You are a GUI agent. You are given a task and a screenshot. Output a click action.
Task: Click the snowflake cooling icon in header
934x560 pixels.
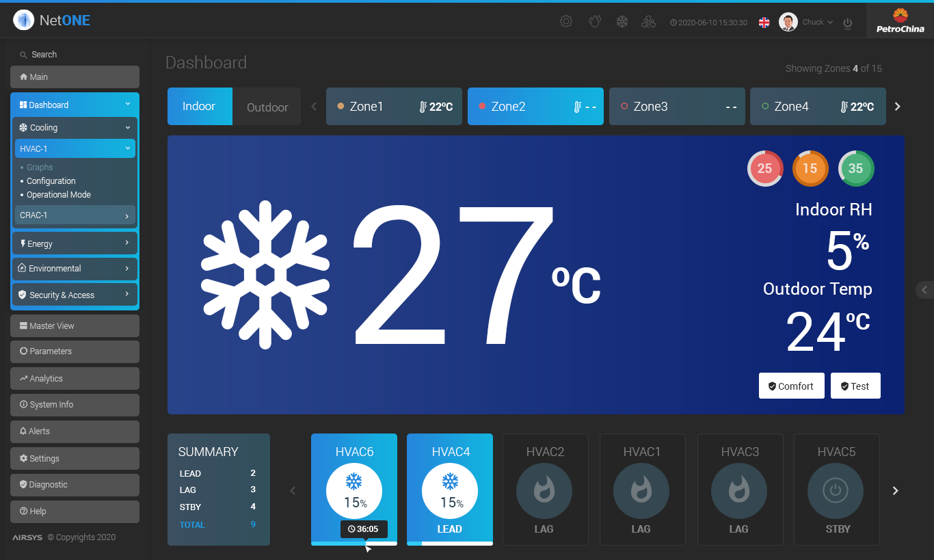coord(622,22)
